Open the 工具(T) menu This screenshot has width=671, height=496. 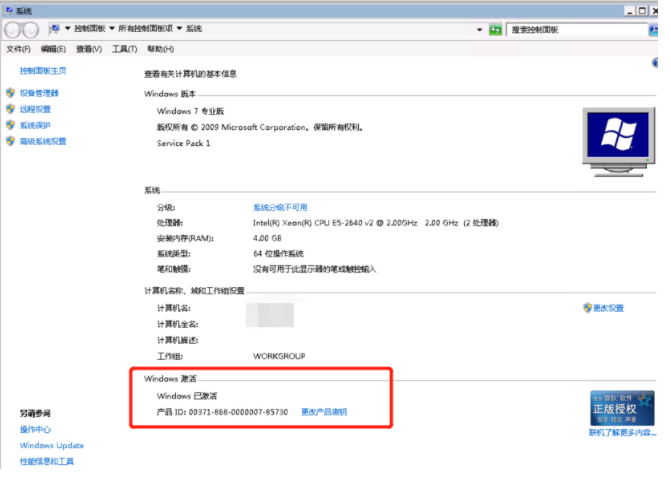click(x=125, y=49)
